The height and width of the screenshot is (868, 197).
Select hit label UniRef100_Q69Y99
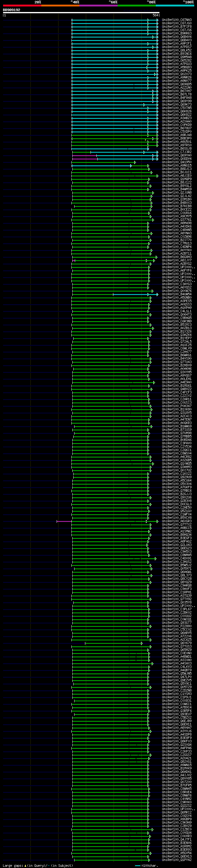[177, 101]
